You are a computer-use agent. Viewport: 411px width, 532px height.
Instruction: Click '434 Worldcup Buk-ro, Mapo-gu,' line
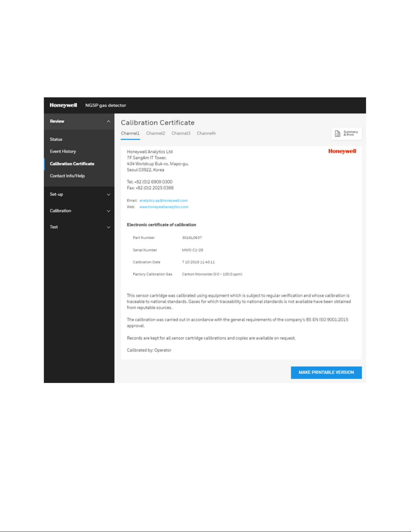tap(158, 164)
